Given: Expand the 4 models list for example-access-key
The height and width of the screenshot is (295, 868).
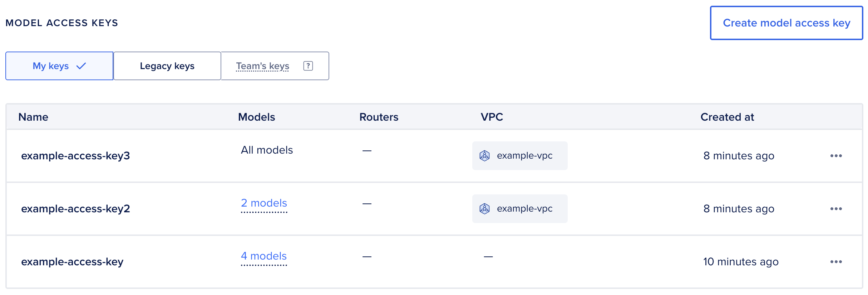Looking at the screenshot, I should coord(264,256).
